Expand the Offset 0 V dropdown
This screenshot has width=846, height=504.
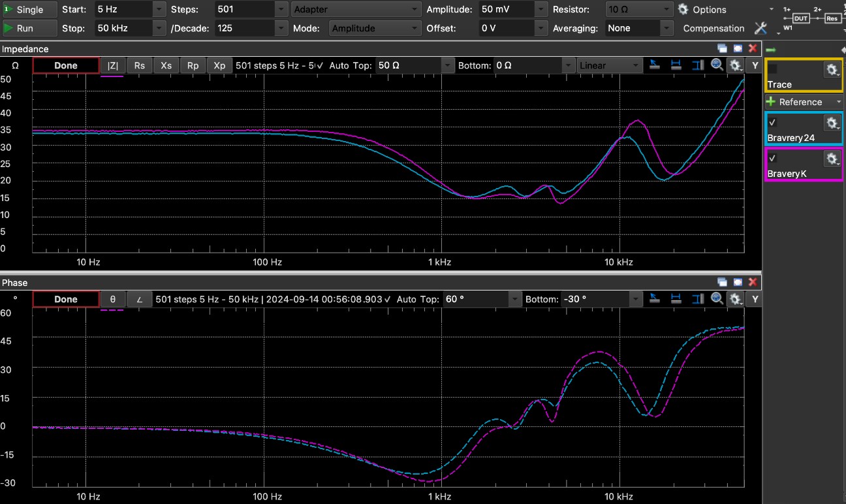pyautogui.click(x=541, y=28)
